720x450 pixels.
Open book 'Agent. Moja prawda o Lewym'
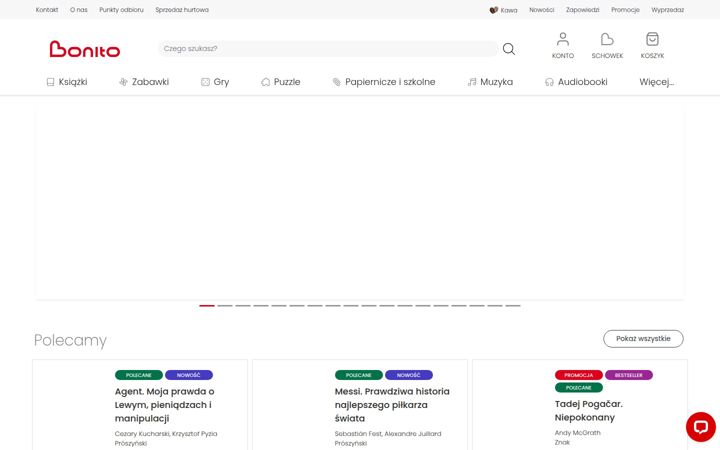(164, 405)
